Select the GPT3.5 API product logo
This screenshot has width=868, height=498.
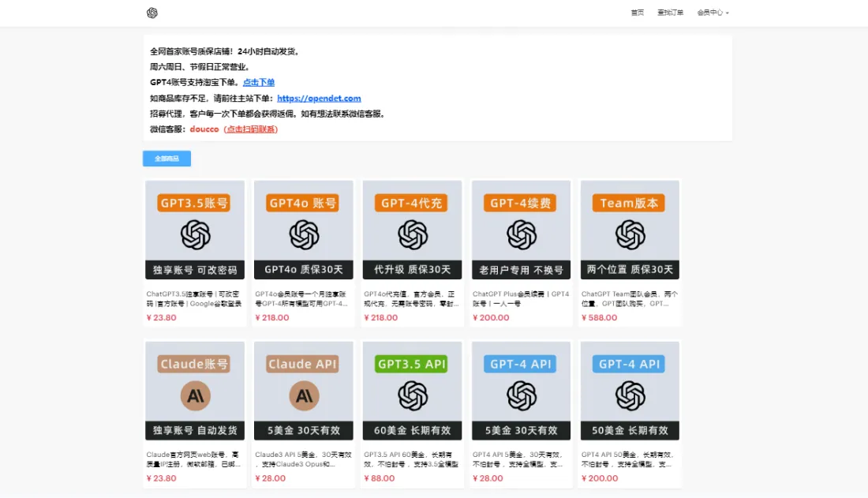click(413, 395)
